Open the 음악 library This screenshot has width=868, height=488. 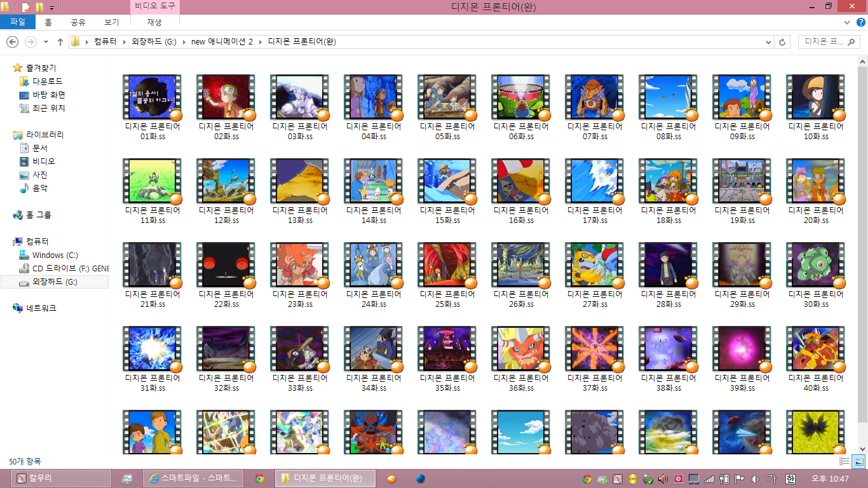click(x=39, y=188)
